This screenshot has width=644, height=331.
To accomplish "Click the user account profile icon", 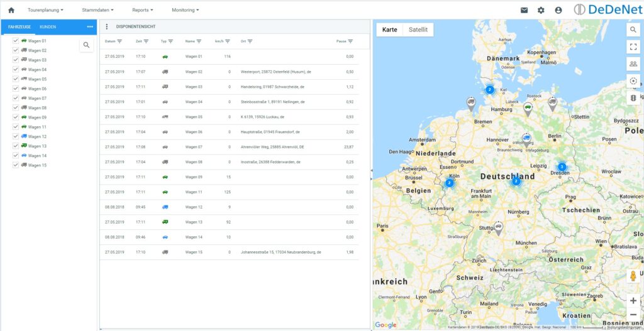I will pyautogui.click(x=558, y=10).
